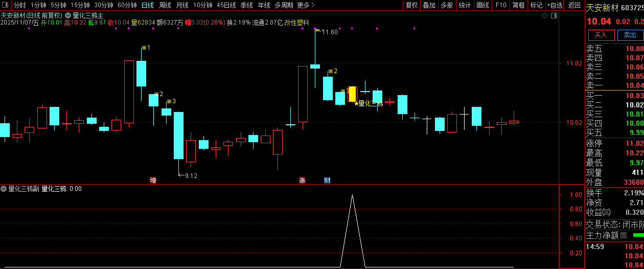Select the 周线 weekly chart tab
The height and width of the screenshot is (269, 644).
click(165, 5)
